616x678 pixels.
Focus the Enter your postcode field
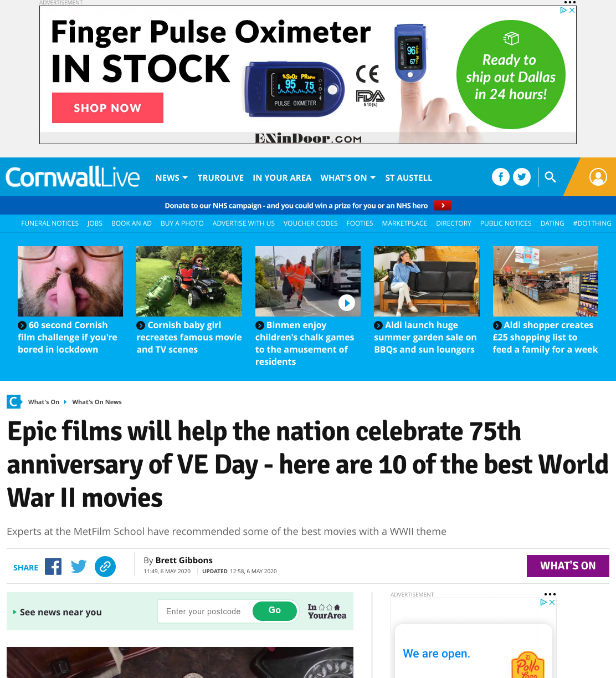(x=204, y=611)
